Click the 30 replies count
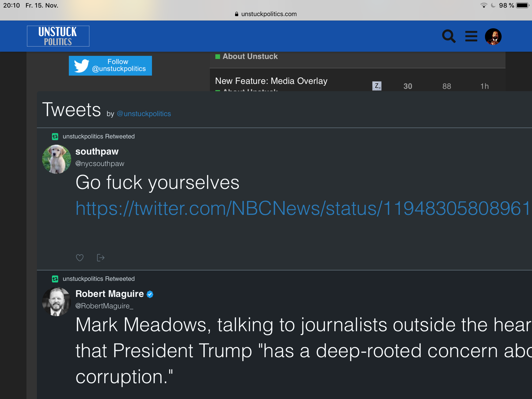The height and width of the screenshot is (399, 532). tap(408, 86)
